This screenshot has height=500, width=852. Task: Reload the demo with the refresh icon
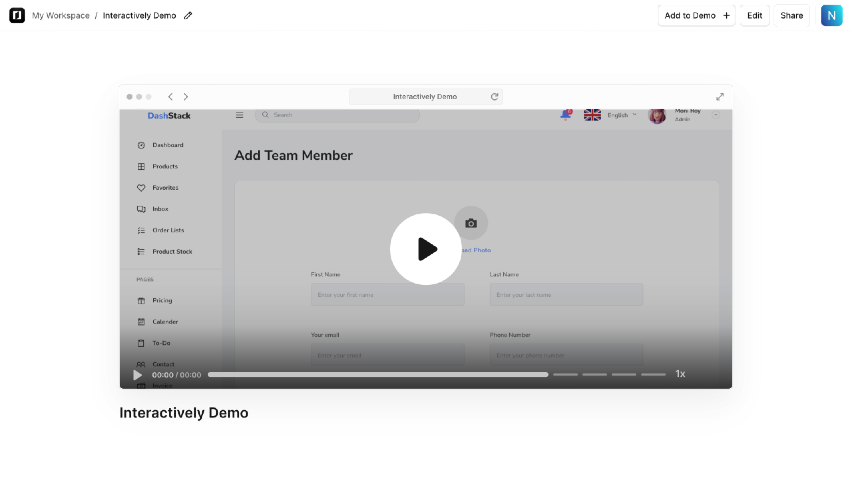(x=494, y=97)
